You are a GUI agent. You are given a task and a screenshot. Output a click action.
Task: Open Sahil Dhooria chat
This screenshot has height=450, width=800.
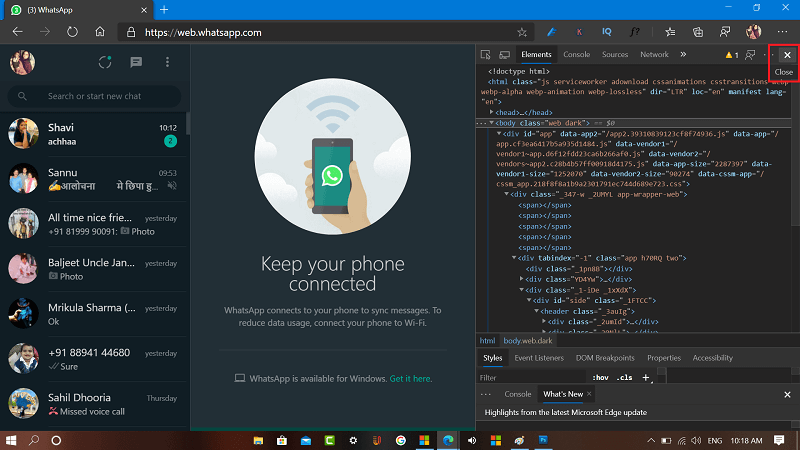tap(94, 404)
